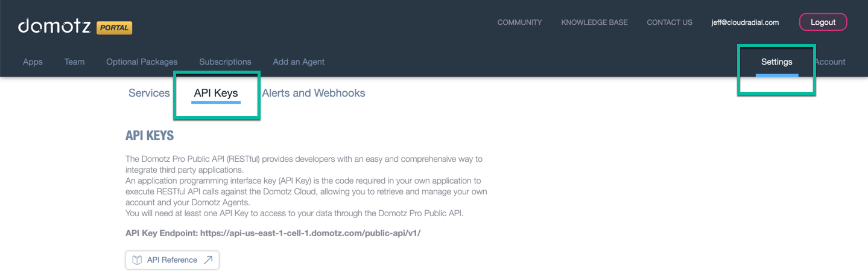Click the jeff@cloudradial.com account email
868x279 pixels.
[x=745, y=22]
